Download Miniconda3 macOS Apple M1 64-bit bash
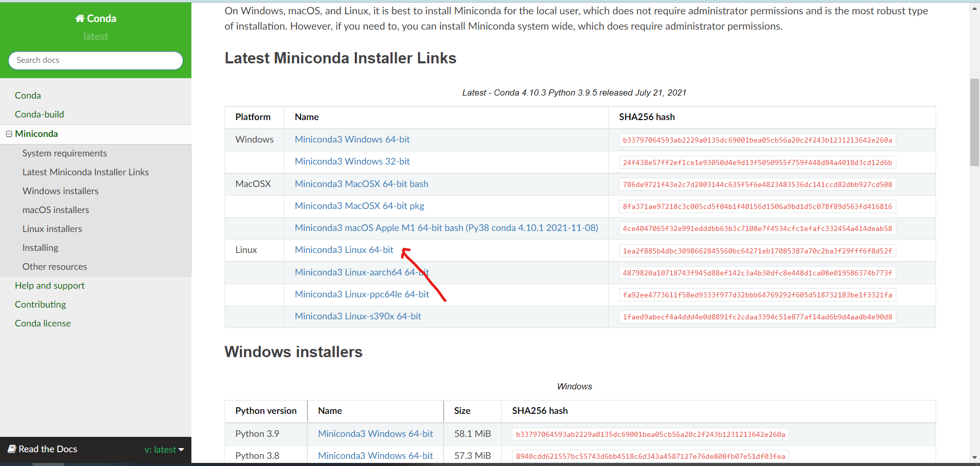The image size is (980, 466). (x=447, y=228)
